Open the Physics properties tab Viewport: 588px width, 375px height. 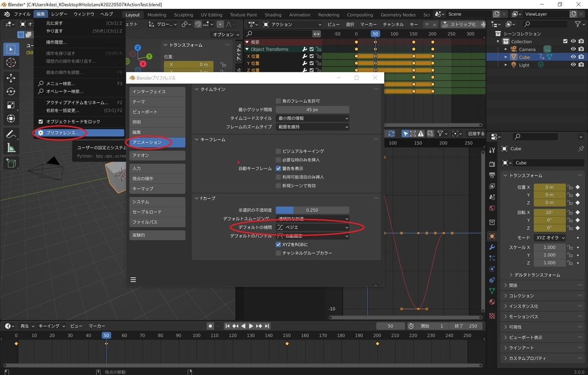point(492,269)
